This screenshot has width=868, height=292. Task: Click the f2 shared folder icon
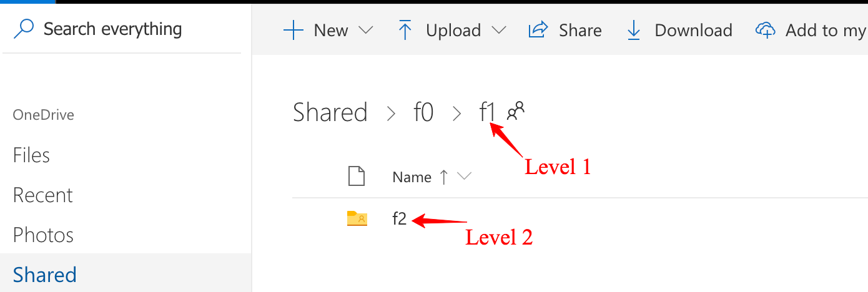357,218
